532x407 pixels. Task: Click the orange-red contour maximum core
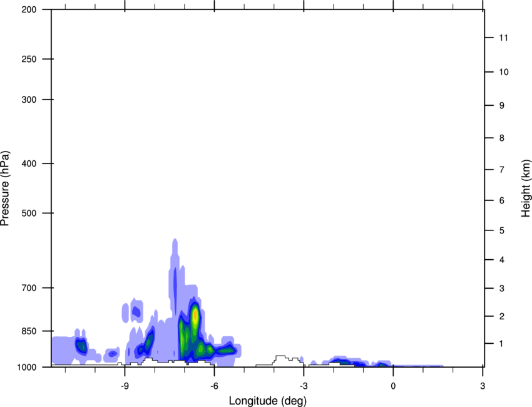click(x=195, y=316)
